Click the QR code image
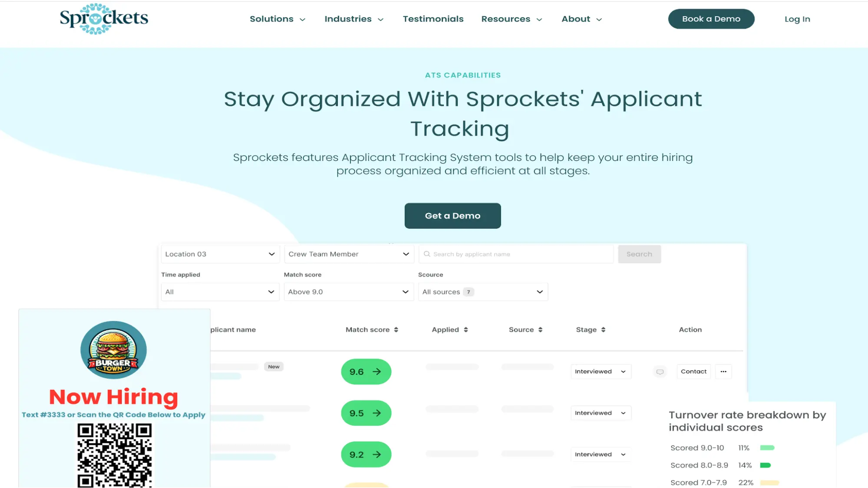 pos(115,455)
